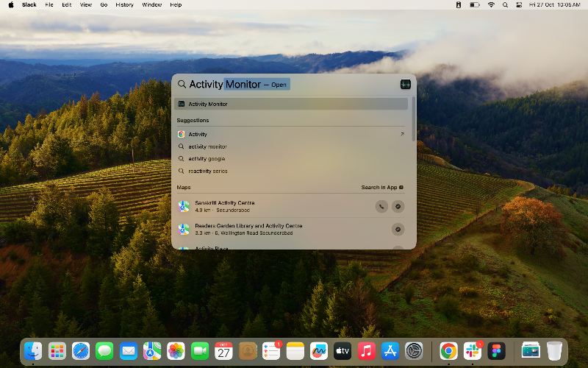Launch FaceTime from the dock

[200, 351]
